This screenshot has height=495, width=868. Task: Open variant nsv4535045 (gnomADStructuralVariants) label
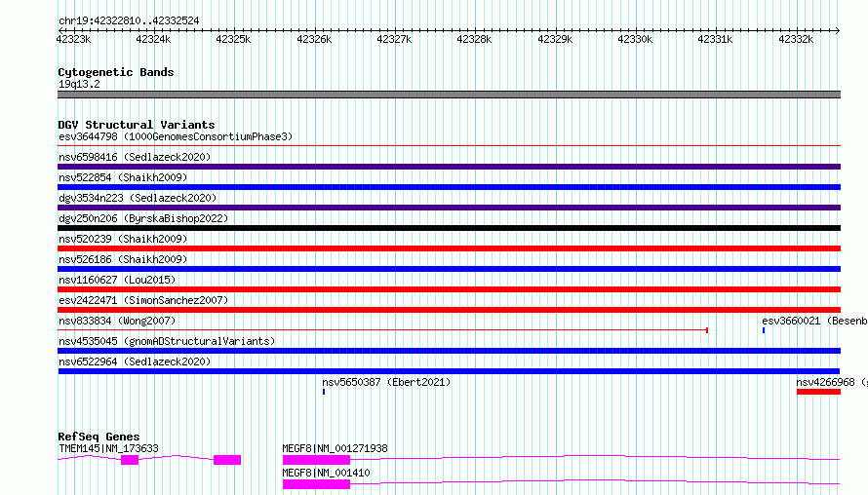click(167, 341)
